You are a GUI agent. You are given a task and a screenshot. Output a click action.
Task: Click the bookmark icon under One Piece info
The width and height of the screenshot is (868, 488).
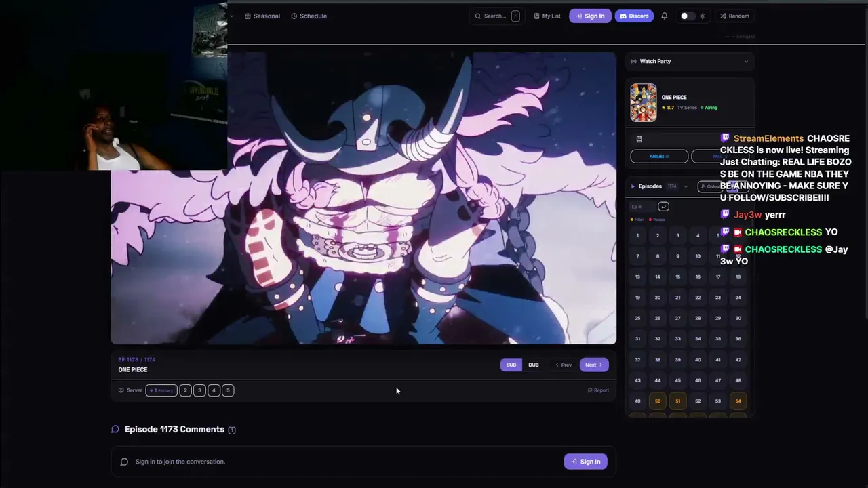pos(639,139)
